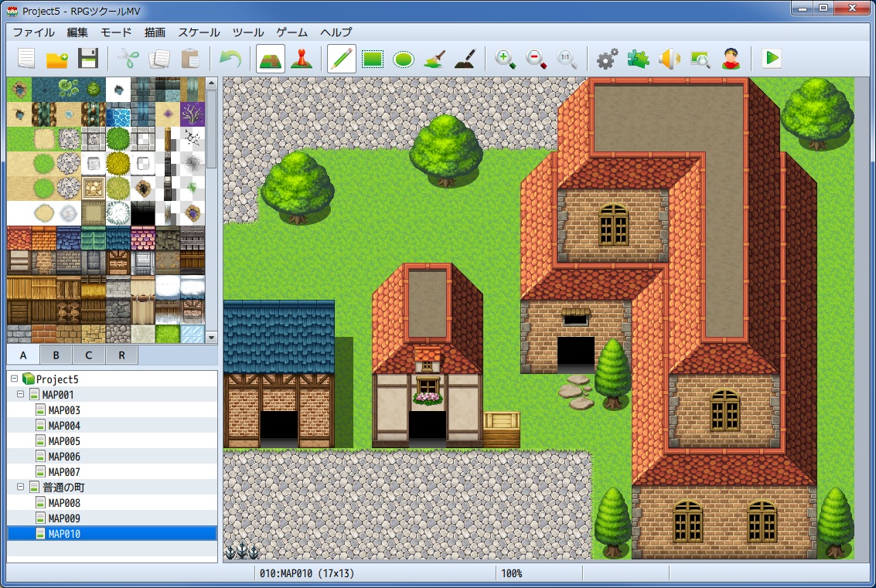Click the Zoom Out magnifier
The height and width of the screenshot is (588, 876).
point(536,58)
